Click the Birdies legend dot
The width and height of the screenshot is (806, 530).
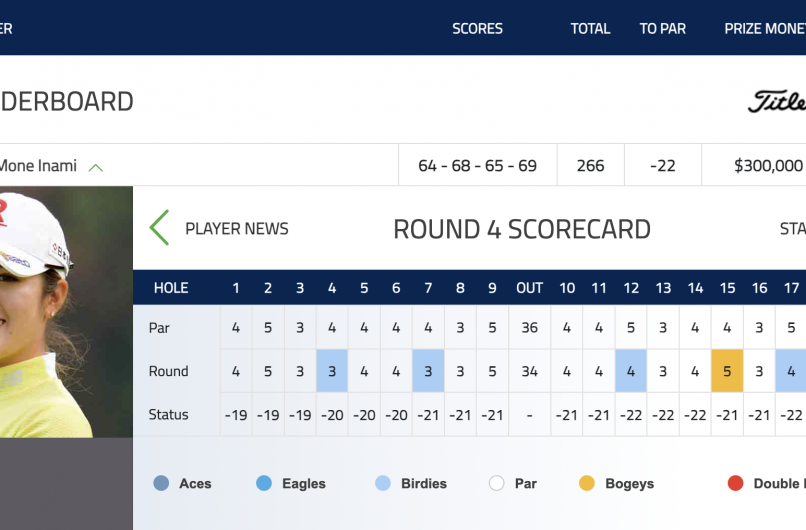383,483
